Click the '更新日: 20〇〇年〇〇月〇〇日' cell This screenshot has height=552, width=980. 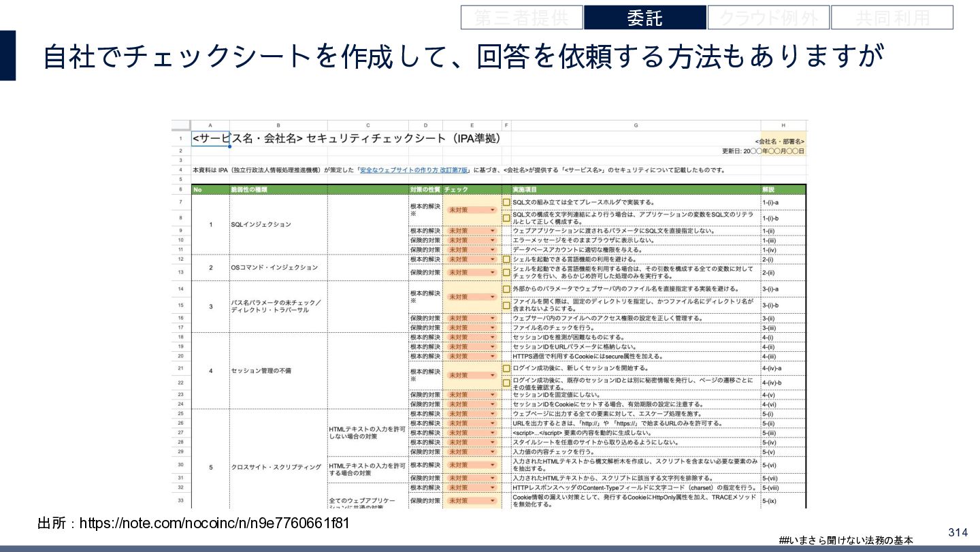pyautogui.click(x=763, y=151)
